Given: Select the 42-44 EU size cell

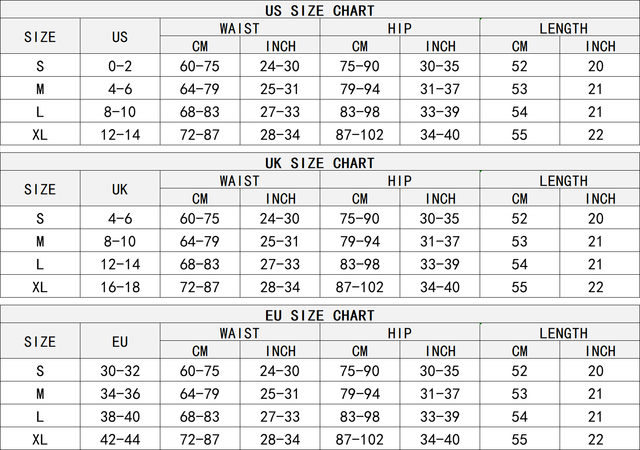Looking at the screenshot, I should click(x=120, y=439).
